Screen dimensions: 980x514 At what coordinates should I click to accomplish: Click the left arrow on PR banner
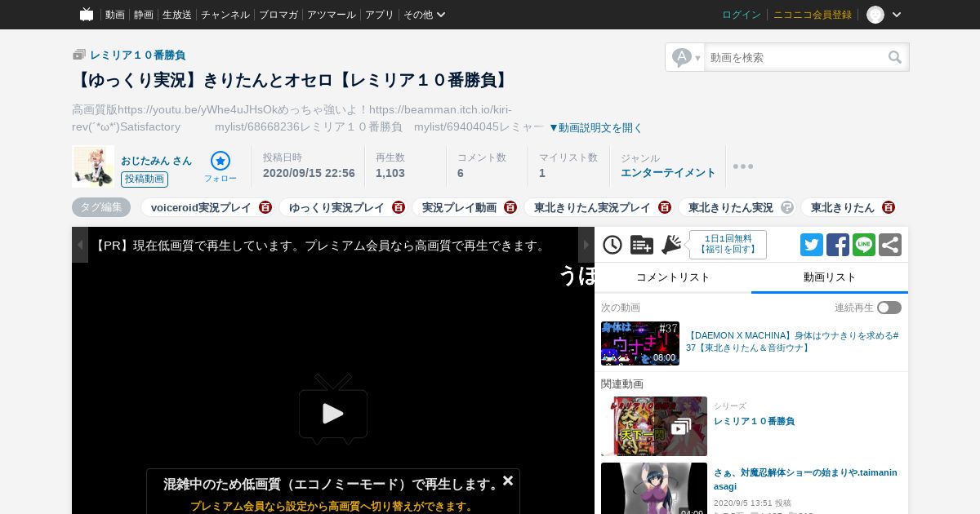[80, 245]
